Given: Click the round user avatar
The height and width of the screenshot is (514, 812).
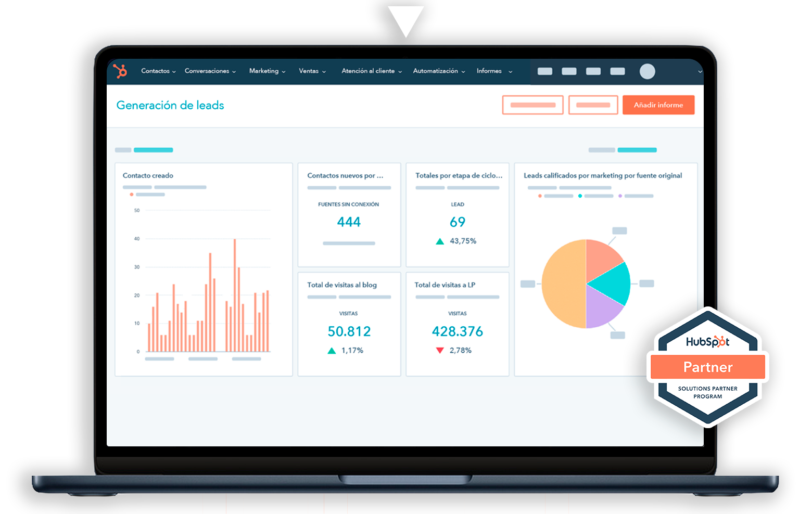Looking at the screenshot, I should [647, 71].
